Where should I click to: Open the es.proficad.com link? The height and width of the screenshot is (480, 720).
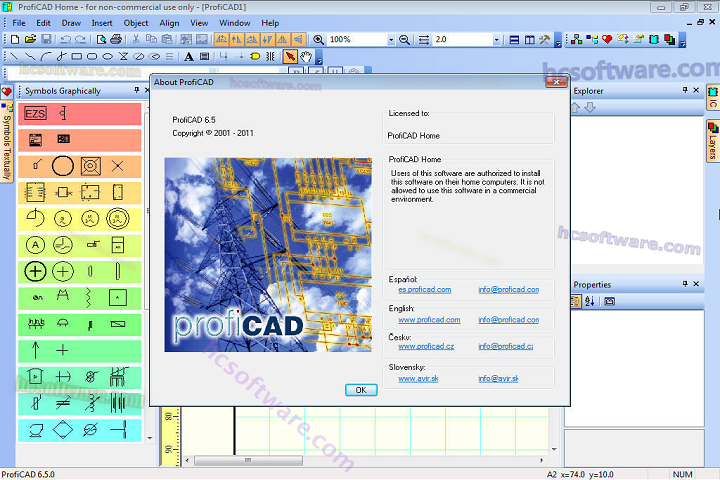(425, 289)
